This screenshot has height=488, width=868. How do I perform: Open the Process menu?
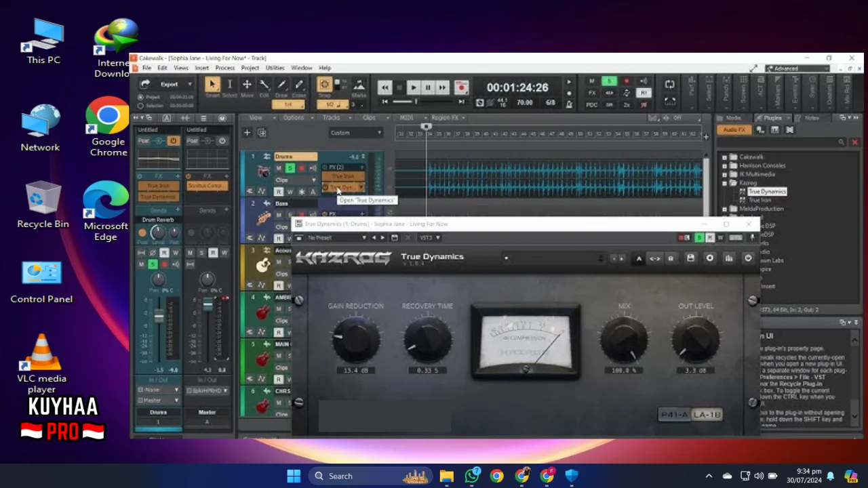point(225,68)
